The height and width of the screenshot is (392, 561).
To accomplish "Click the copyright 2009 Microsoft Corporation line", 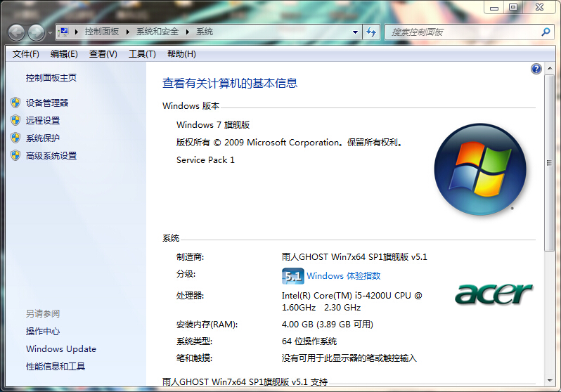I will pos(290,143).
